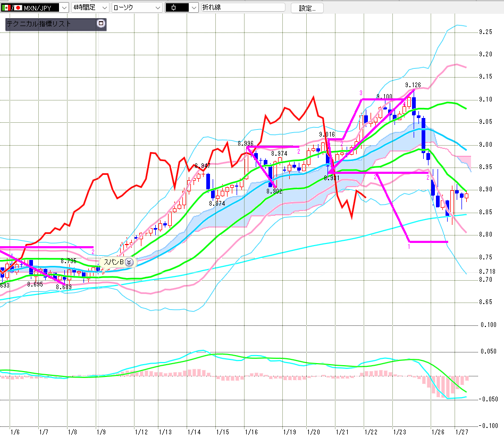This screenshot has width=504, height=437.
Task: Click the 8.874 price label on chart
Action: (x=216, y=204)
